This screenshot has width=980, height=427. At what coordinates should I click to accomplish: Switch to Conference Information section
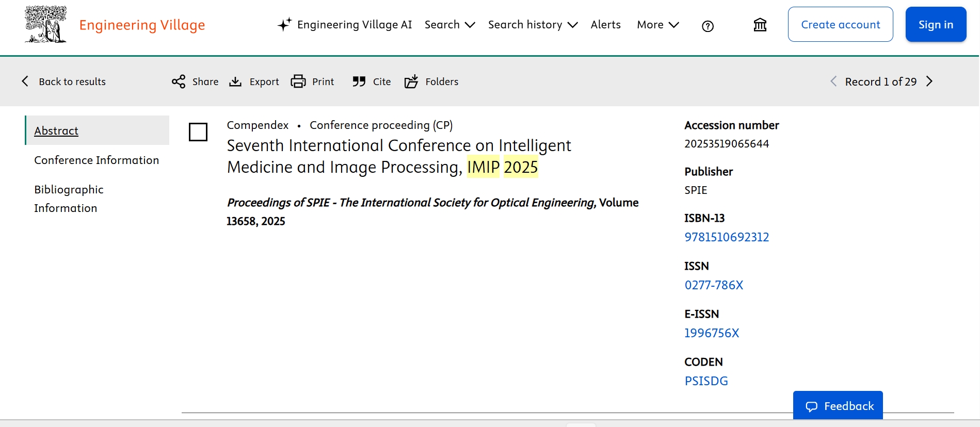[x=97, y=160]
